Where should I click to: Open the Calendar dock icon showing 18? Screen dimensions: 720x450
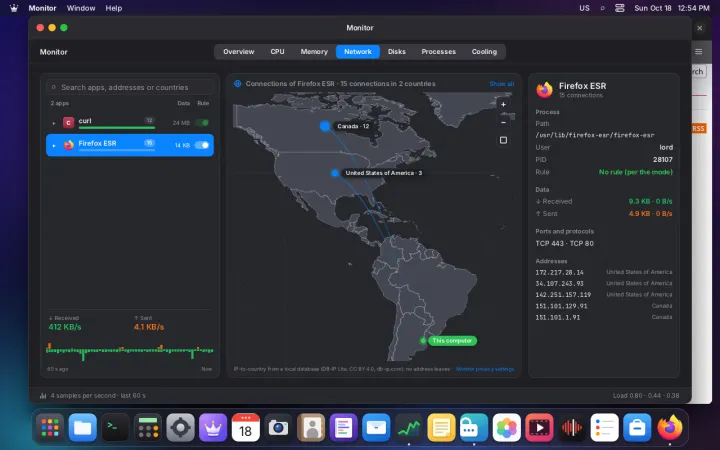(x=246, y=428)
